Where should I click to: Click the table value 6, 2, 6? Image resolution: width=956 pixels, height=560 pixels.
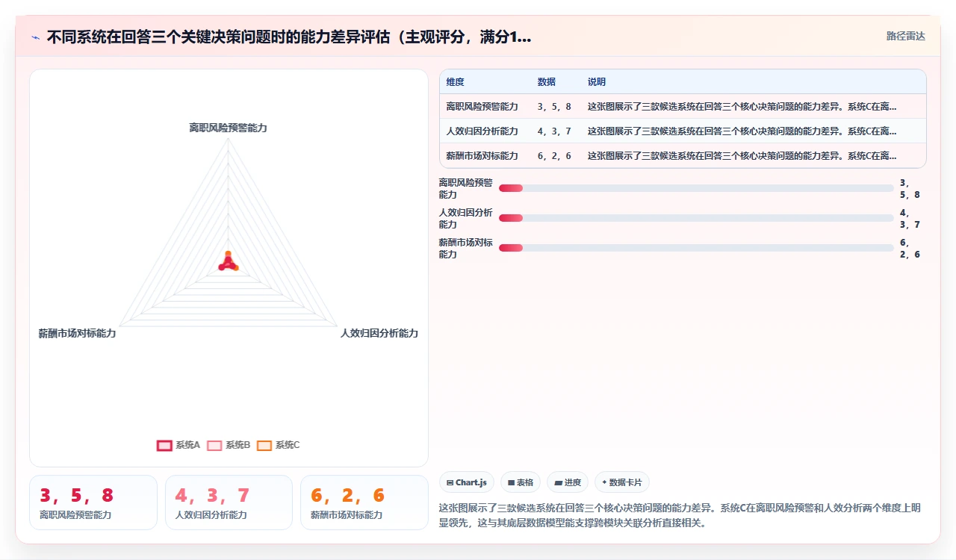554,156
